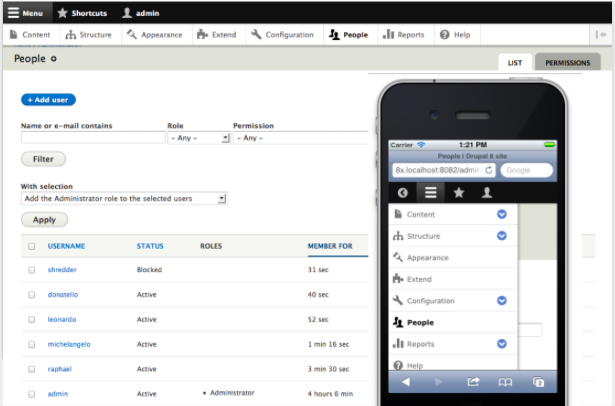615x406 pixels.
Task: Go to Extend in desktop toolbar
Action: click(217, 35)
